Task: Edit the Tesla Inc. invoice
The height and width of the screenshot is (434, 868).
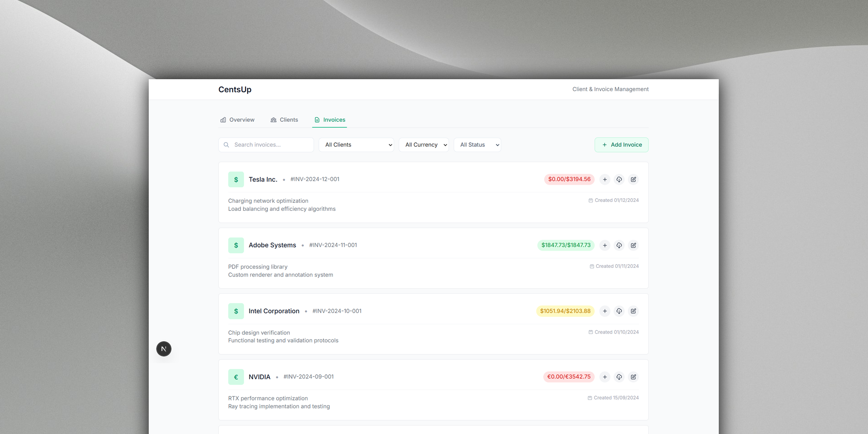Action: pos(633,180)
